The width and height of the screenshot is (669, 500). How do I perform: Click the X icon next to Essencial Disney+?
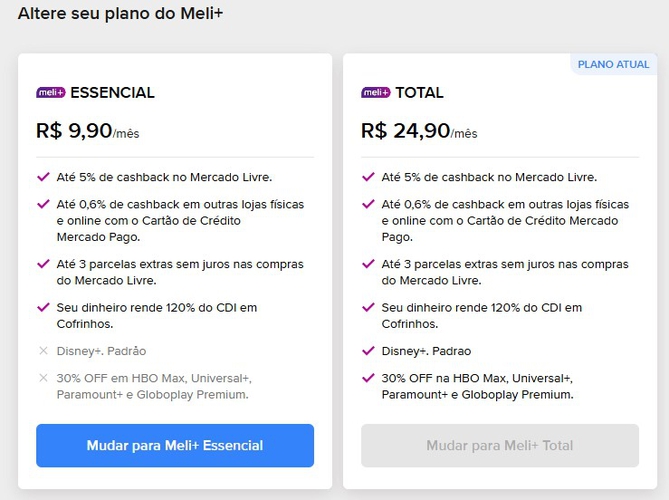coord(43,351)
